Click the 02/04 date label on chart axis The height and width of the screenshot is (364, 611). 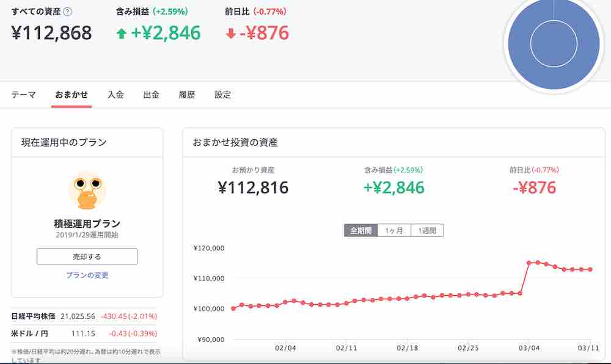(285, 348)
